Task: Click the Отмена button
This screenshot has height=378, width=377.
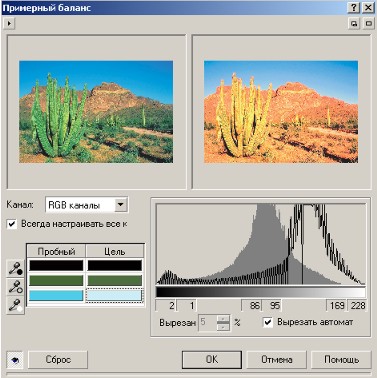Action: pyautogui.click(x=277, y=359)
